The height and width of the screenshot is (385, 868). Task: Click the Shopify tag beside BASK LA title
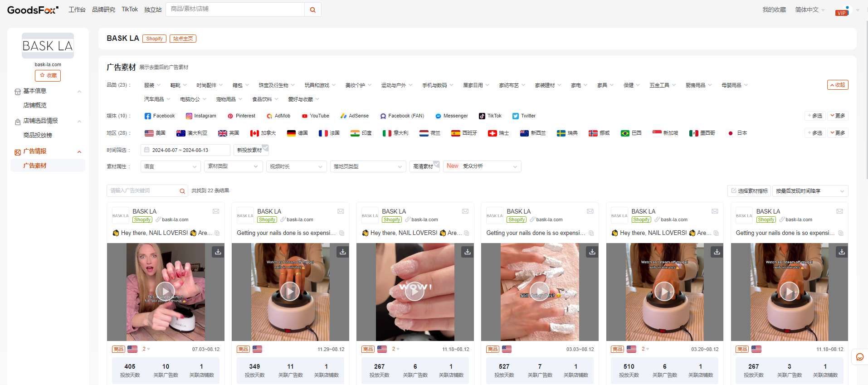154,39
